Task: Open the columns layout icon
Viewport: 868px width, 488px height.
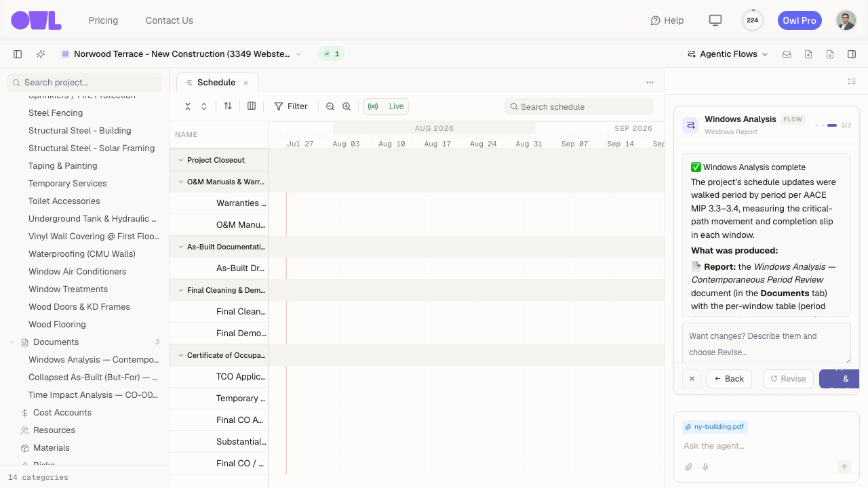Action: pyautogui.click(x=252, y=106)
